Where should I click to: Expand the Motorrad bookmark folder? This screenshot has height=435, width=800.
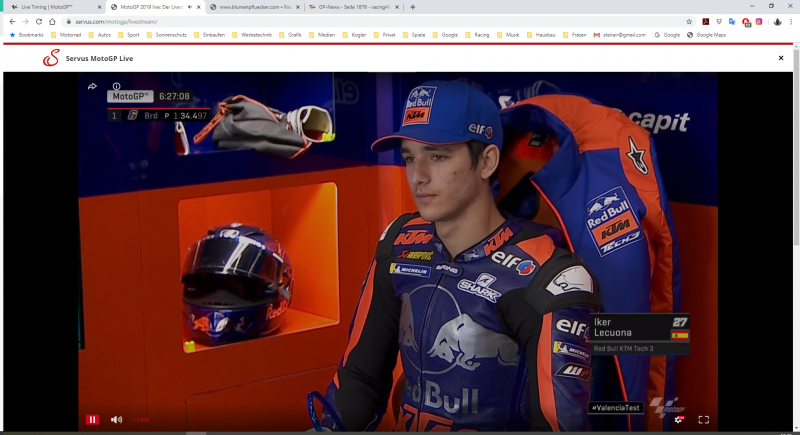pos(66,35)
